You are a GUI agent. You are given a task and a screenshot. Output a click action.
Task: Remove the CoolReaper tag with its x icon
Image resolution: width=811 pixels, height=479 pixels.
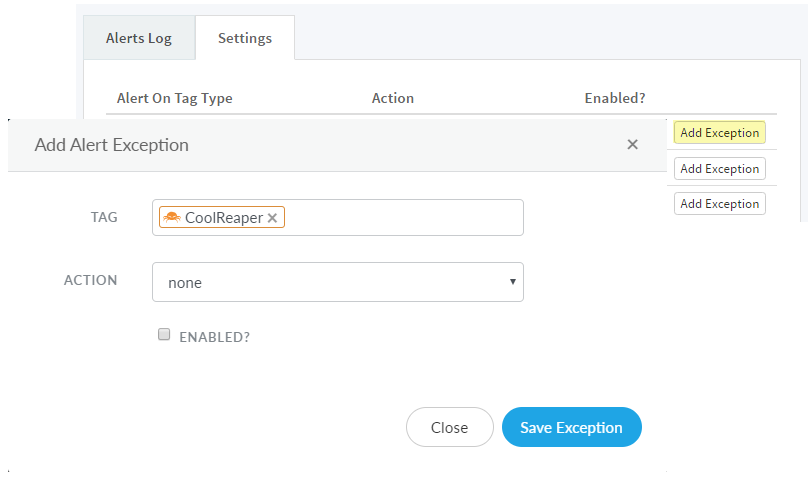[x=272, y=218]
